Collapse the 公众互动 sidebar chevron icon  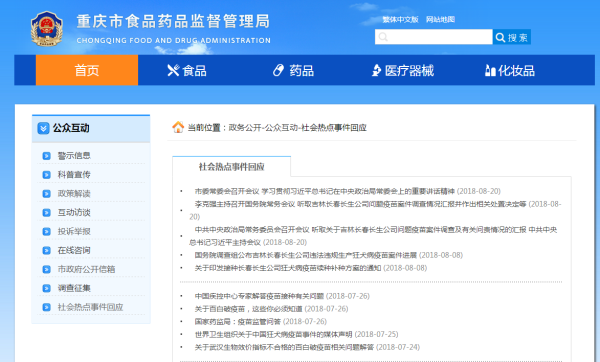click(x=43, y=128)
